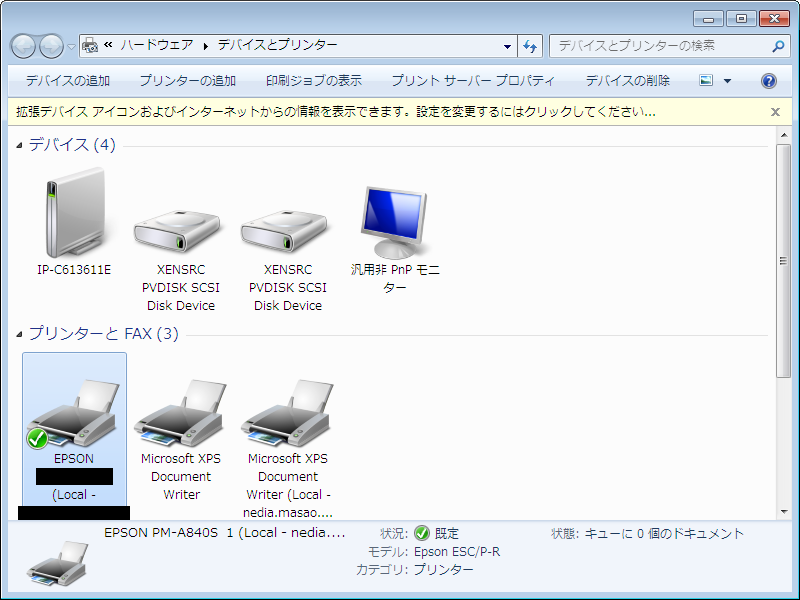
Task: Click the デバイスとプリンター breadcrumb
Action: (278, 45)
